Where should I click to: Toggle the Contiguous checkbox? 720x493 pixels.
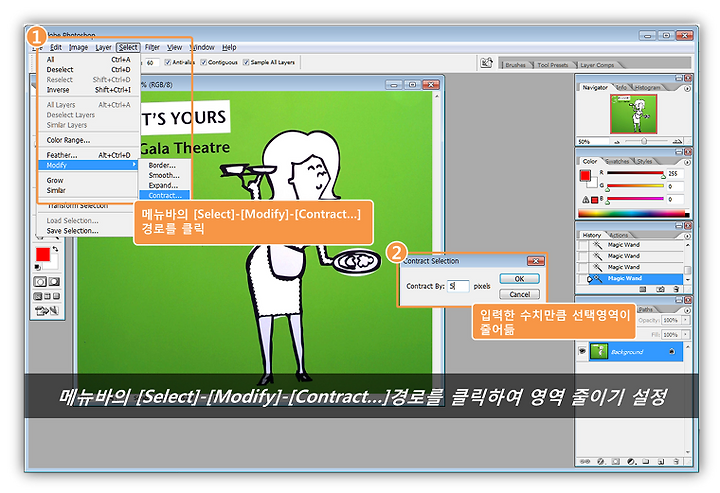click(203, 62)
